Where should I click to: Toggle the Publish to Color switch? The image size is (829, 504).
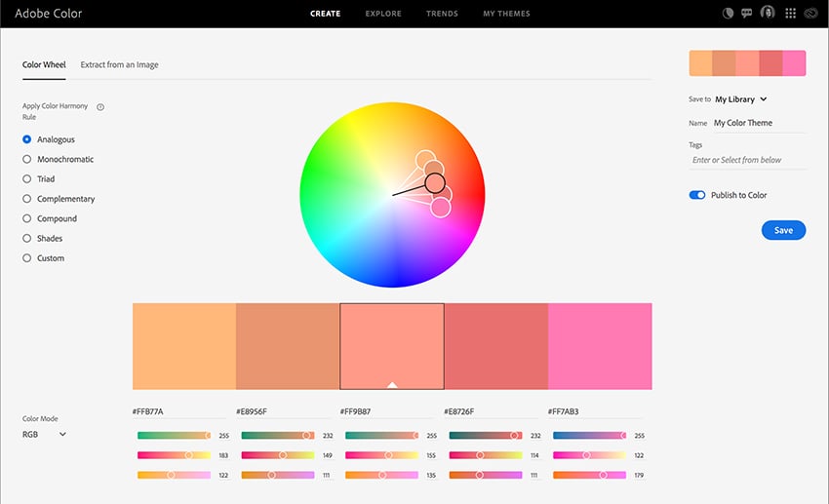tap(696, 195)
